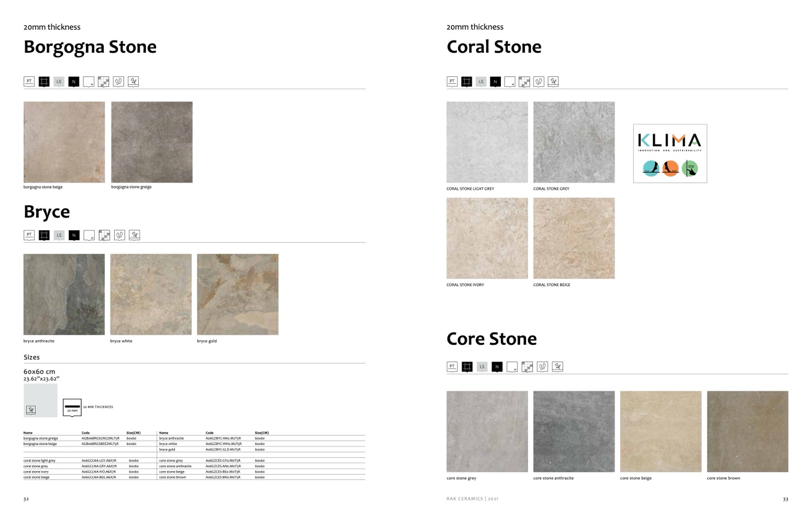Click the checkered mosaic icon under Borgogna Stone
The width and height of the screenshot is (812, 515).
point(104,82)
